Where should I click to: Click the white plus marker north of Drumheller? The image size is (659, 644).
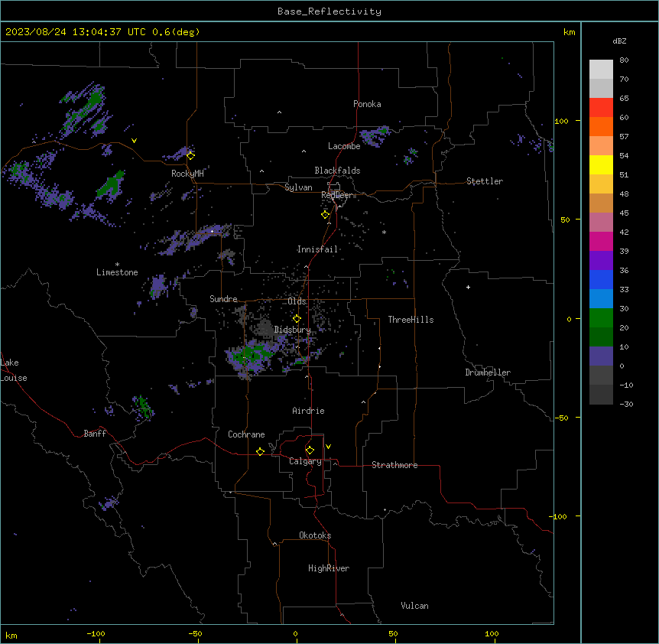tap(468, 287)
